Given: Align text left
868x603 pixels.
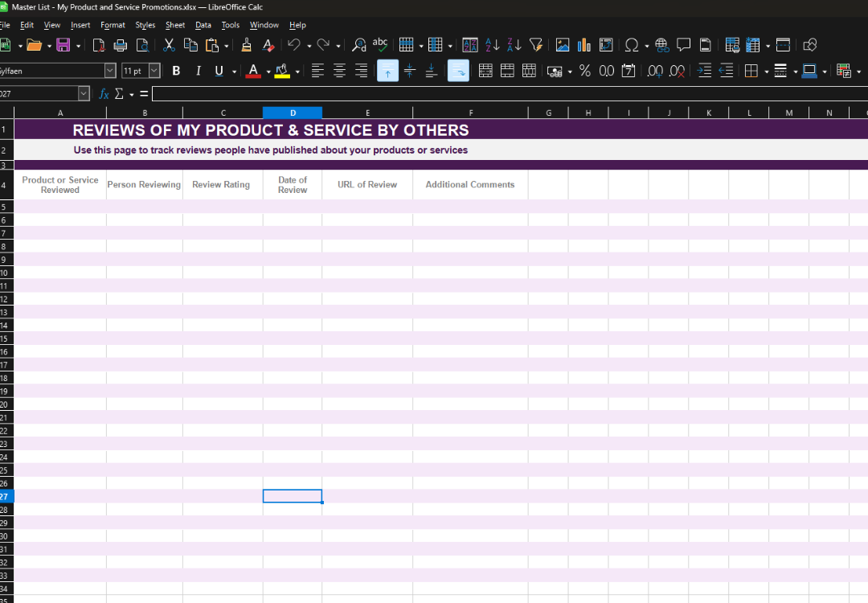Looking at the screenshot, I should pyautogui.click(x=317, y=71).
